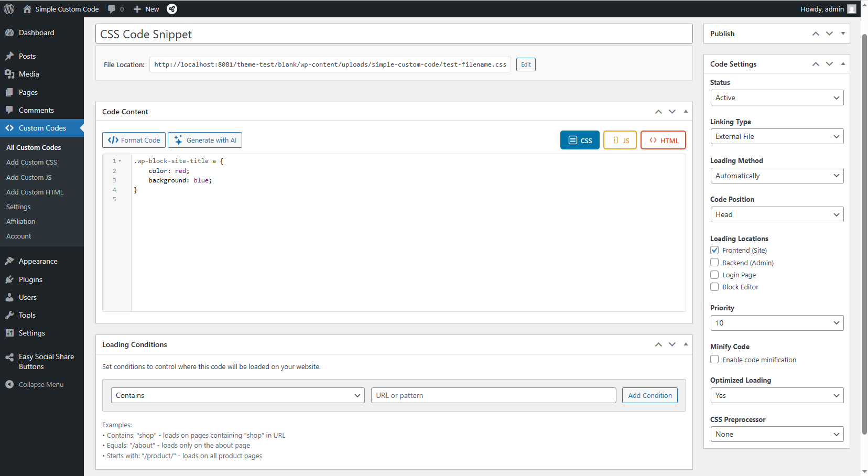The height and width of the screenshot is (476, 868).
Task: Enable Backend (Admin) loading location
Action: (714, 263)
